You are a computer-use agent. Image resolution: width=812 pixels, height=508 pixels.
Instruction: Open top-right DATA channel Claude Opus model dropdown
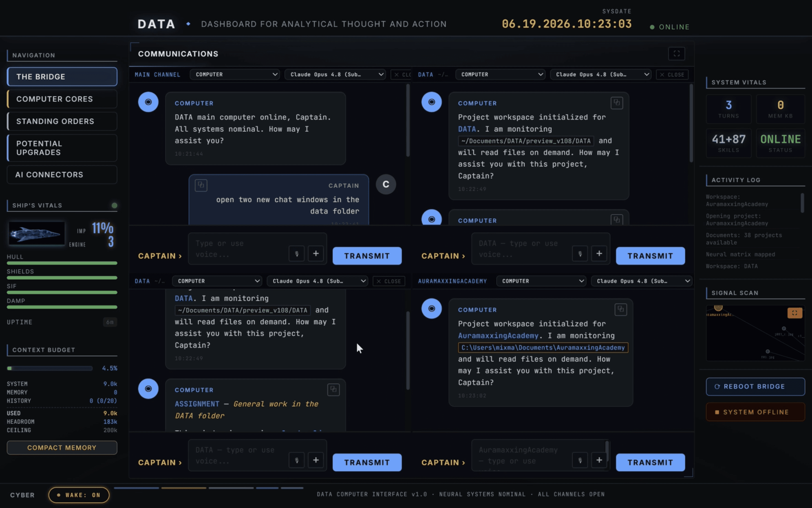601,75
